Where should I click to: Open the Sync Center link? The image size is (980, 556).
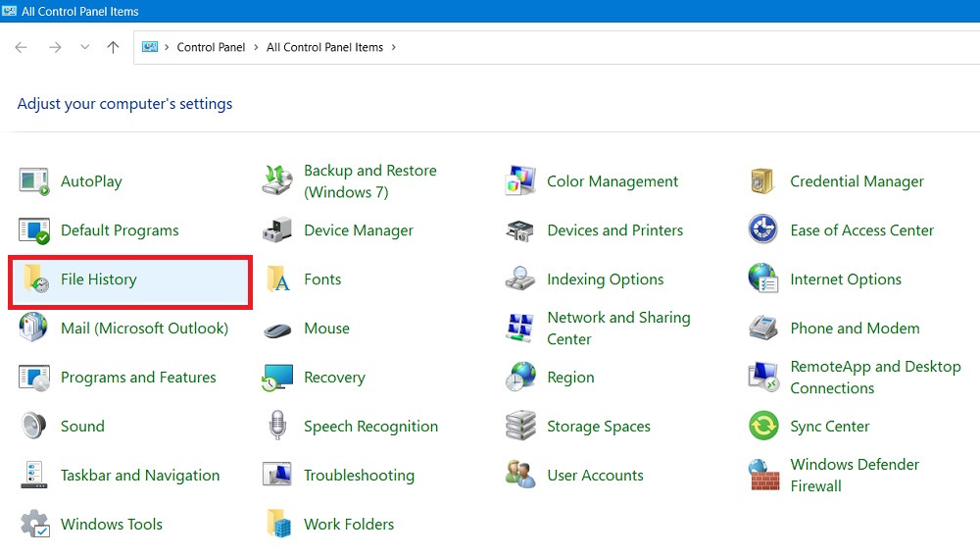pyautogui.click(x=829, y=427)
